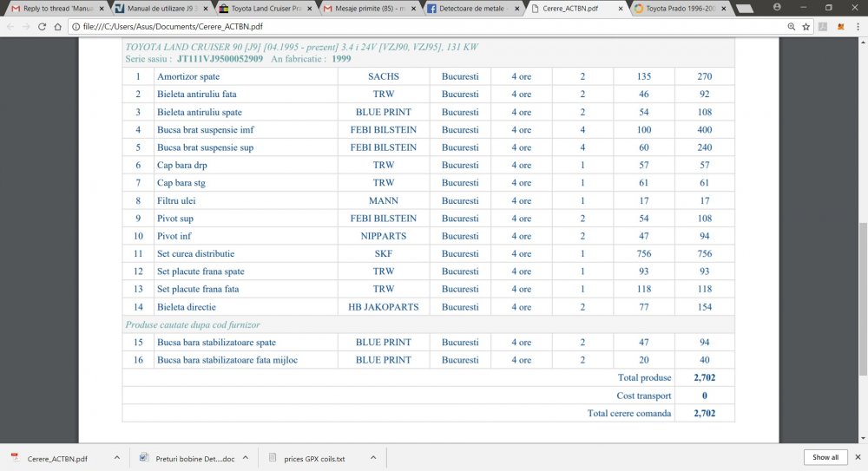Switch to the 'Mesaje primite (85)' tab
This screenshot has height=471, width=868.
367,9
